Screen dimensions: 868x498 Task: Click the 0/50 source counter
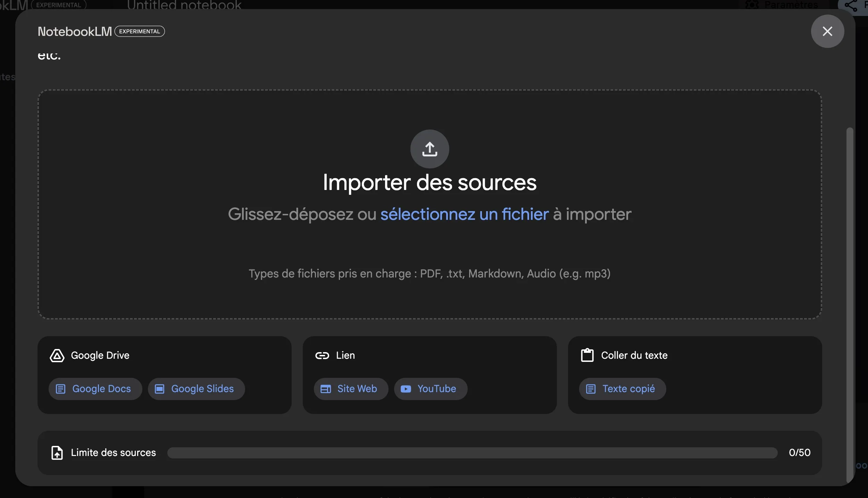tap(799, 453)
